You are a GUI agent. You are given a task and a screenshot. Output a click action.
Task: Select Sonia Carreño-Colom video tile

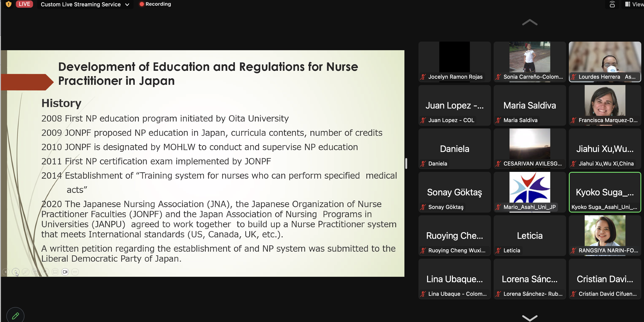click(530, 62)
